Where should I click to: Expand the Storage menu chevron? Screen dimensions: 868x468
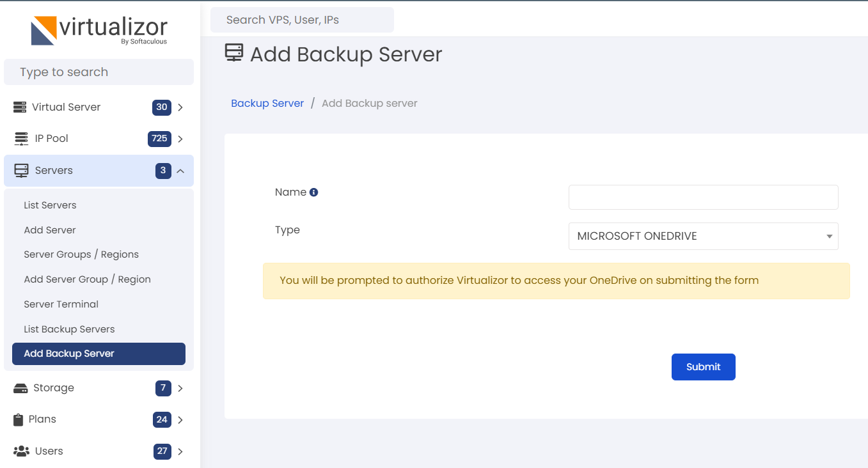point(180,388)
